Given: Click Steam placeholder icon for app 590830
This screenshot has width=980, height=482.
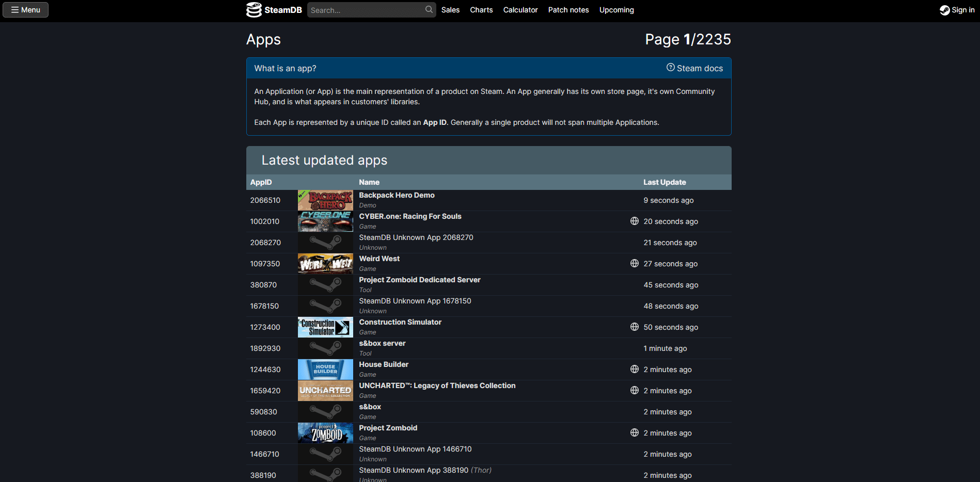Looking at the screenshot, I should pos(325,411).
